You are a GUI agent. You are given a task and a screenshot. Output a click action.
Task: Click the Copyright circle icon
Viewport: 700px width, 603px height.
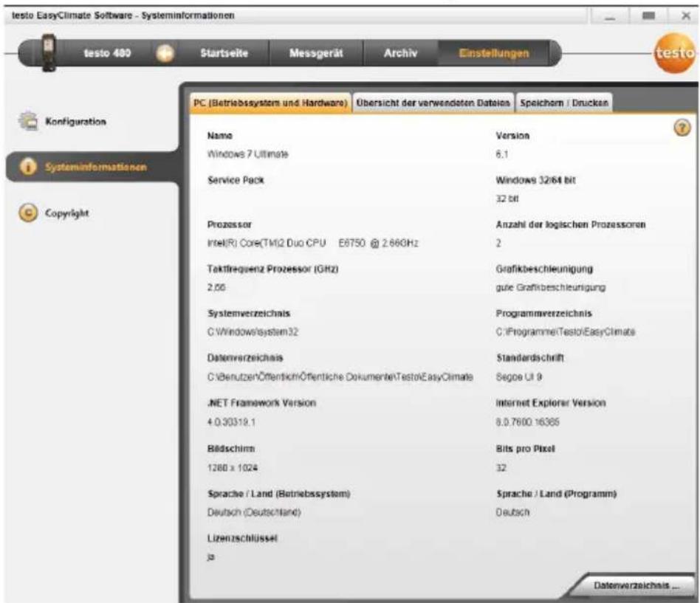click(x=28, y=213)
